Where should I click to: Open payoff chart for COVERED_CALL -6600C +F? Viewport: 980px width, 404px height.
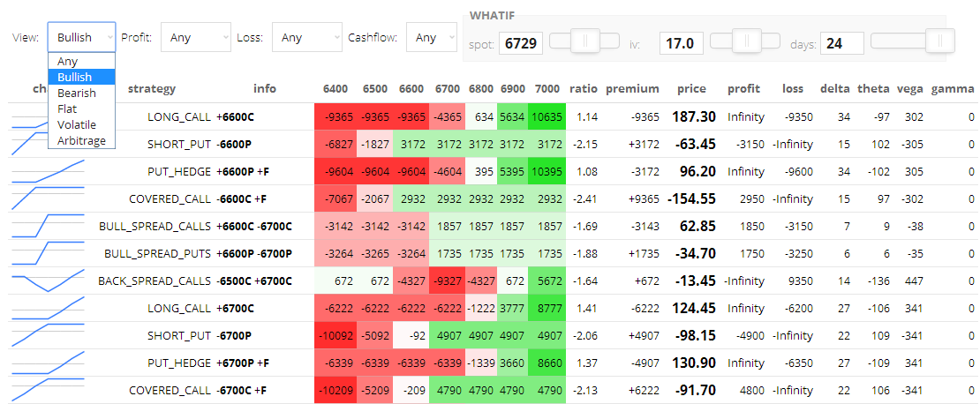(48, 198)
